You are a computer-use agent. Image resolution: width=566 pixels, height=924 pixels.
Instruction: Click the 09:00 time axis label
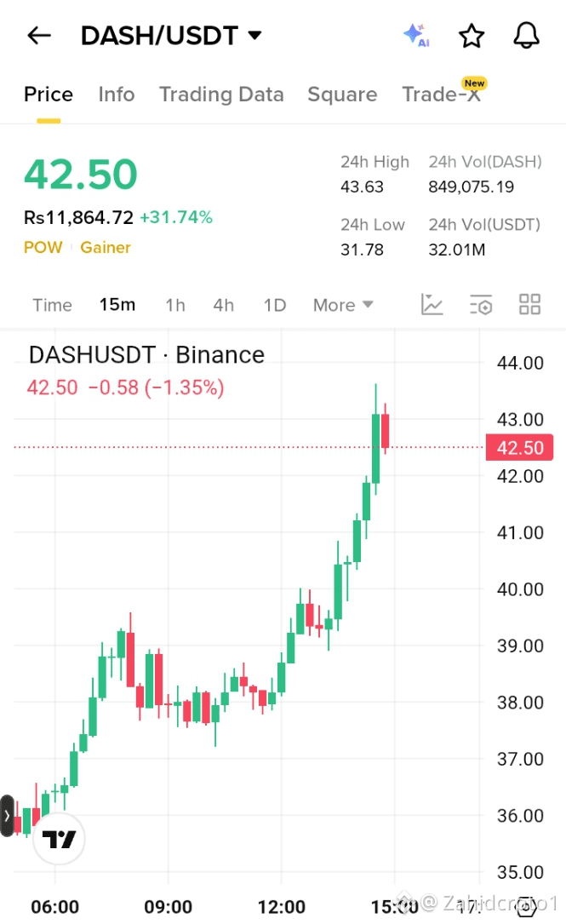169,906
